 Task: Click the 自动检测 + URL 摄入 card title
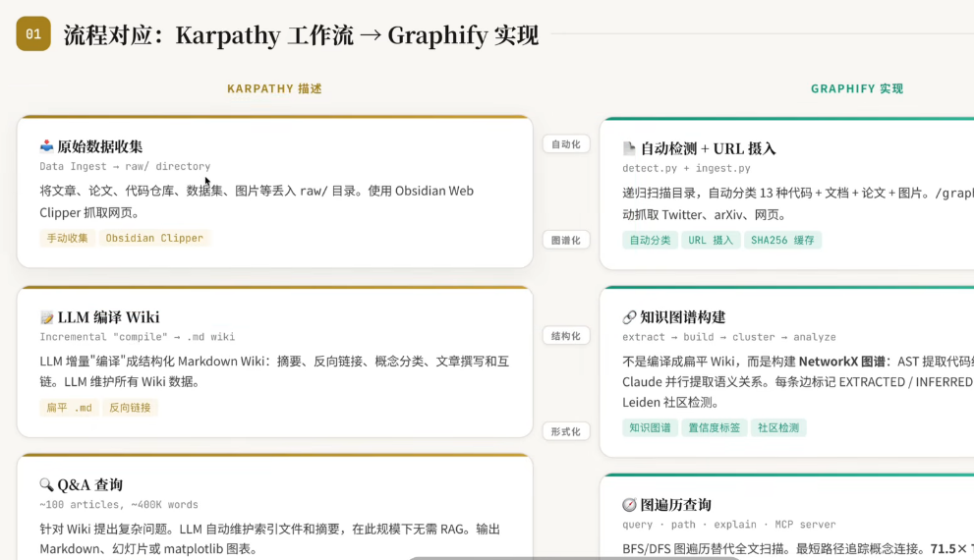click(x=708, y=148)
